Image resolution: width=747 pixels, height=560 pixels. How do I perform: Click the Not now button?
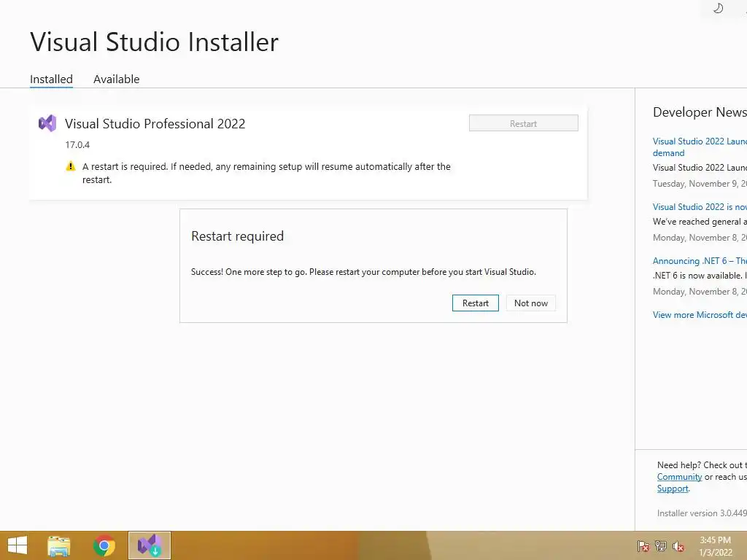531,303
